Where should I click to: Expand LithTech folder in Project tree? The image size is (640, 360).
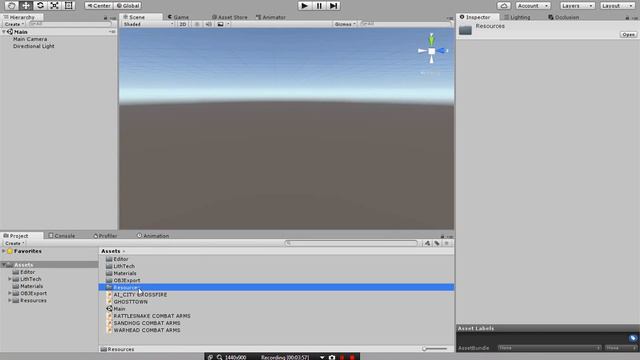(x=10, y=279)
